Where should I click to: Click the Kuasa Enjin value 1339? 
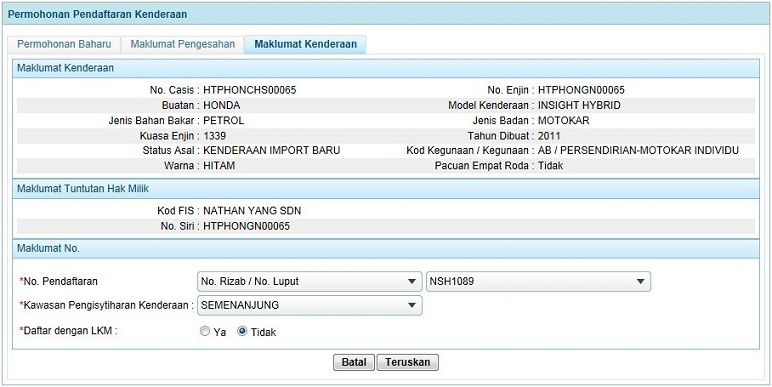point(215,136)
